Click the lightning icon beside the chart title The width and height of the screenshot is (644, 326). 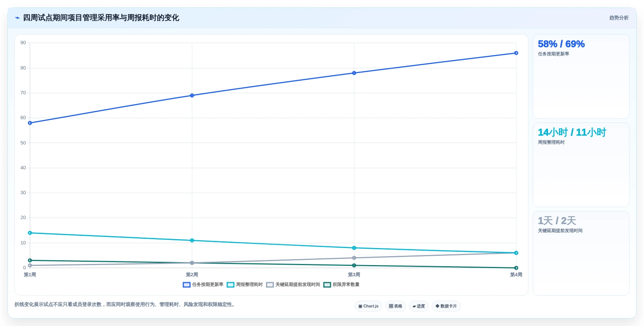[17, 18]
